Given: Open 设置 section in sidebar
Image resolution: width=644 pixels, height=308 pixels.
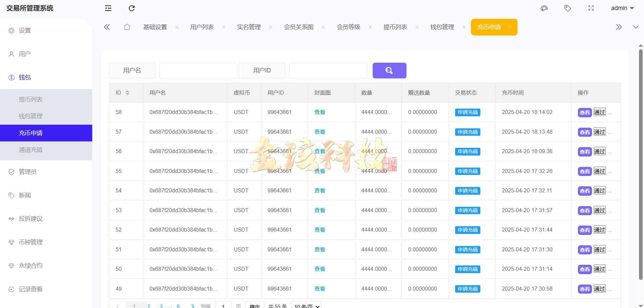Looking at the screenshot, I should point(24,30).
